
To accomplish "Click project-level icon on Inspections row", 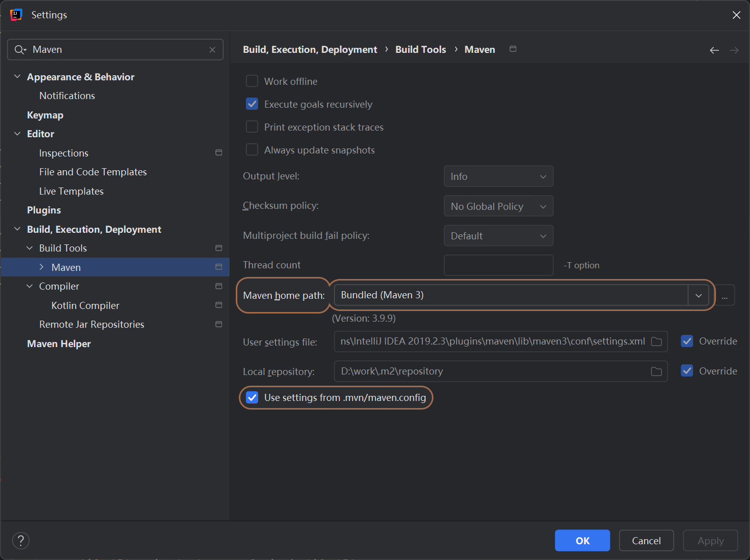I will (x=219, y=152).
